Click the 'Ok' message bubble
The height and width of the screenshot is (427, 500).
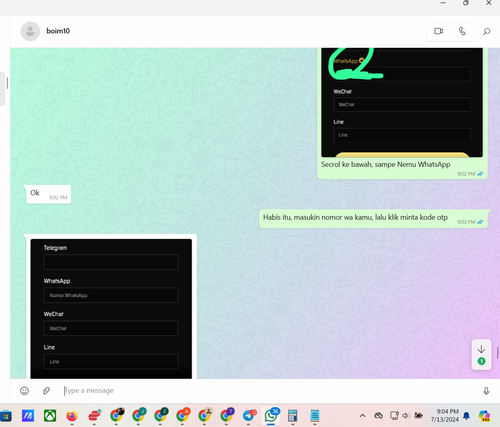coord(49,194)
